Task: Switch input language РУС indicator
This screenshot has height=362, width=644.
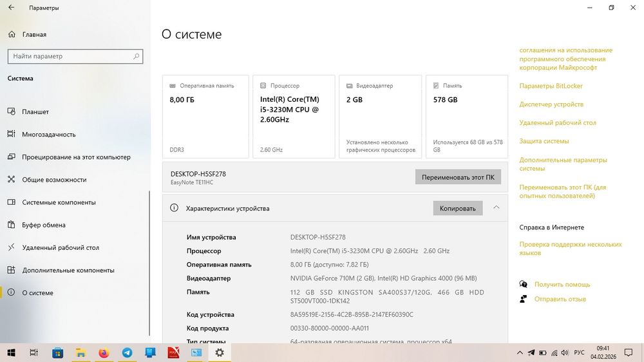Action: click(579, 352)
